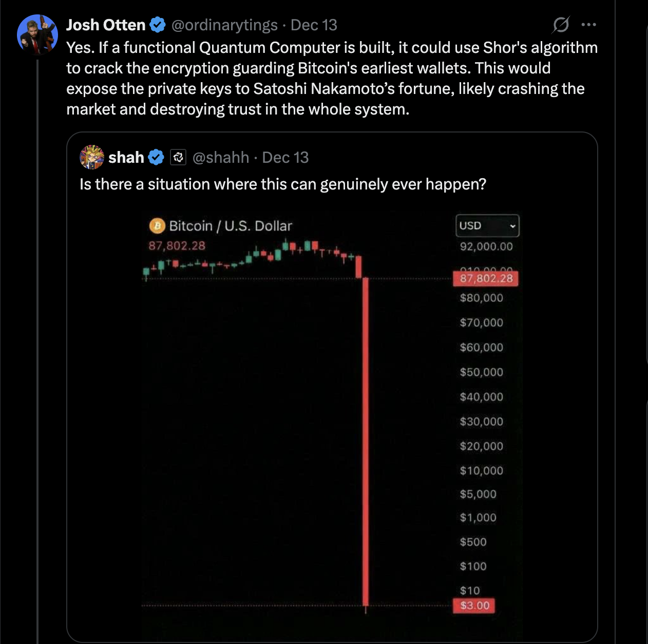Screen dimensions: 648x644
Task: Open the @shahh profile handle
Action: click(220, 157)
